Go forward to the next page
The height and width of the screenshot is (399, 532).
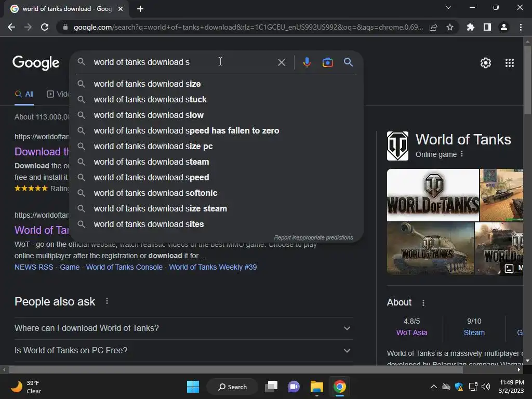point(28,27)
